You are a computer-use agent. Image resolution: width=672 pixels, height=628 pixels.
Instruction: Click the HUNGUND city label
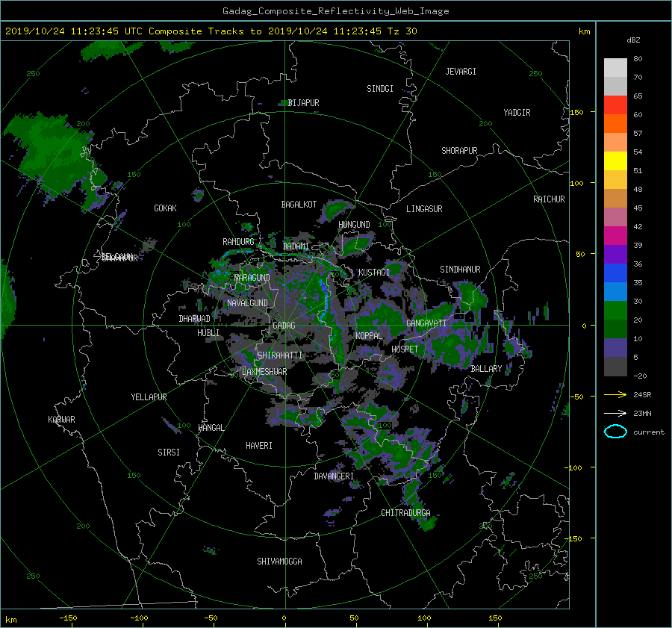pyautogui.click(x=354, y=225)
